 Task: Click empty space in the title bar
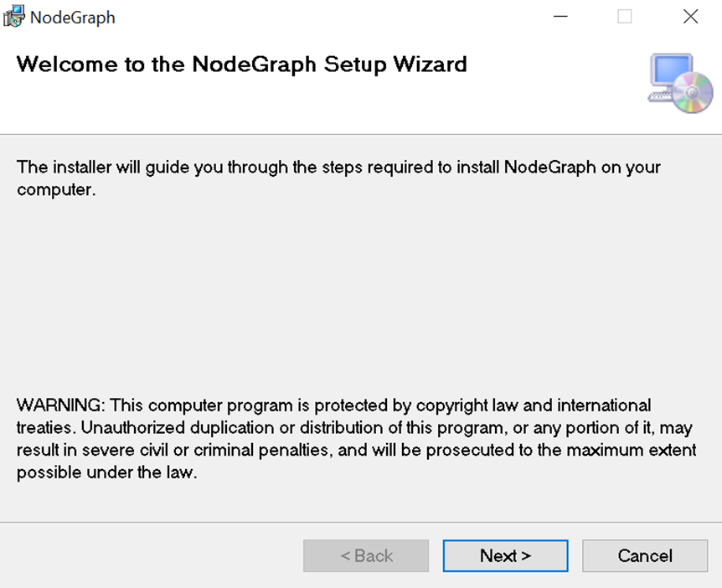click(x=335, y=17)
